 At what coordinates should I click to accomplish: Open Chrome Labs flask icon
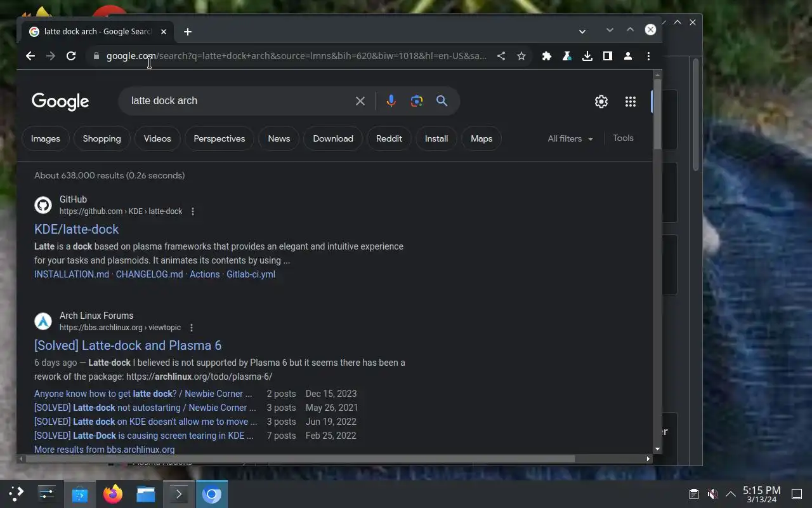[567, 56]
